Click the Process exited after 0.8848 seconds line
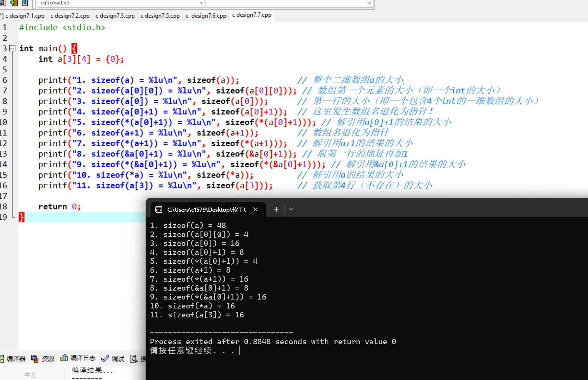588x380 pixels. tap(273, 342)
